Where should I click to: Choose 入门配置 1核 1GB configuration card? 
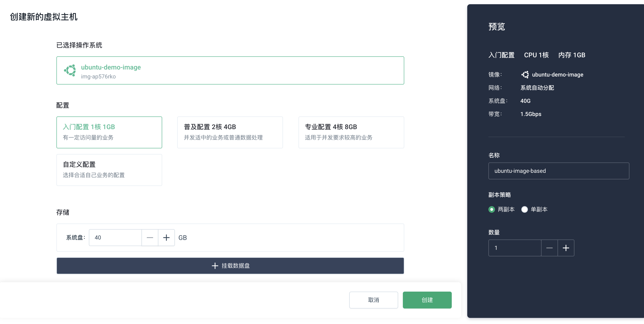pos(109,132)
